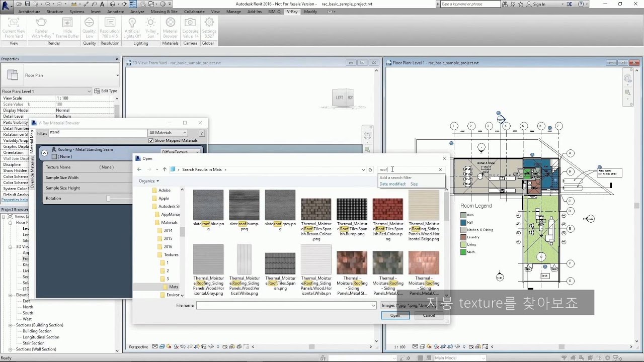Select the Mats folder in the tree

click(174, 287)
